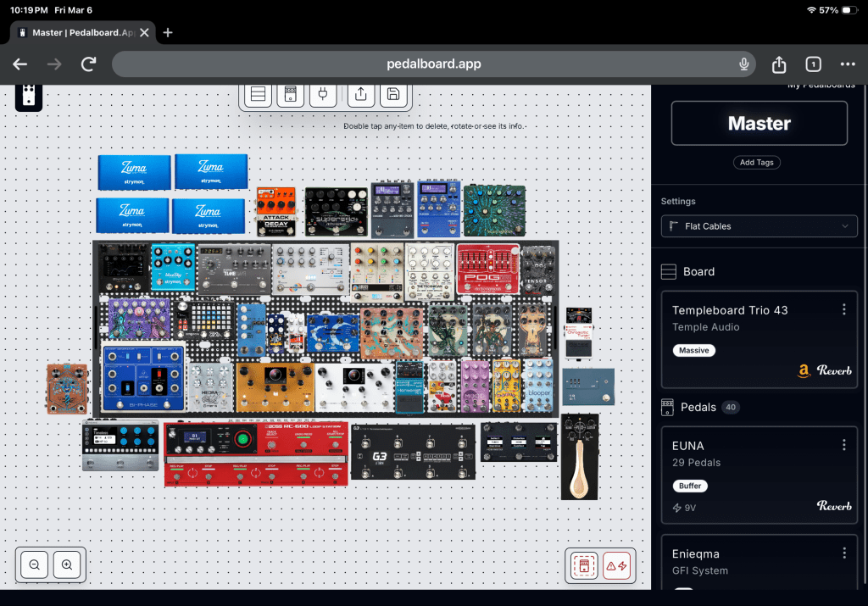Open a new browser tab

point(168,32)
